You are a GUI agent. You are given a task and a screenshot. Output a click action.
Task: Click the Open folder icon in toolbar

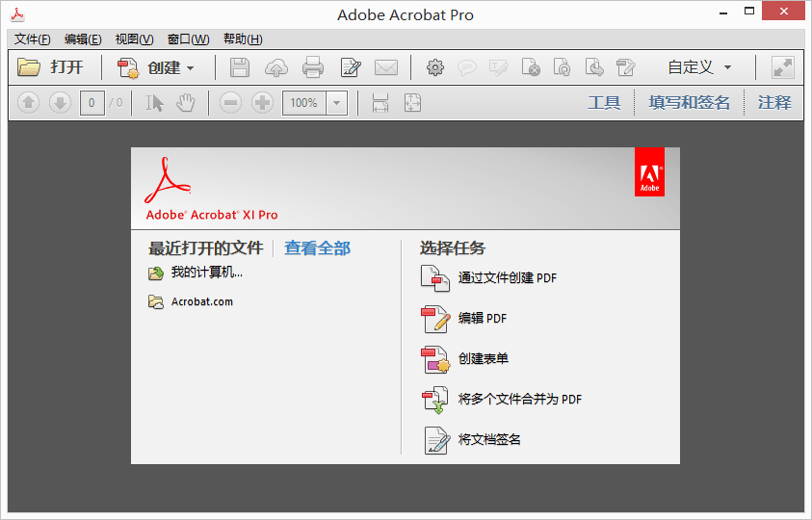click(29, 67)
